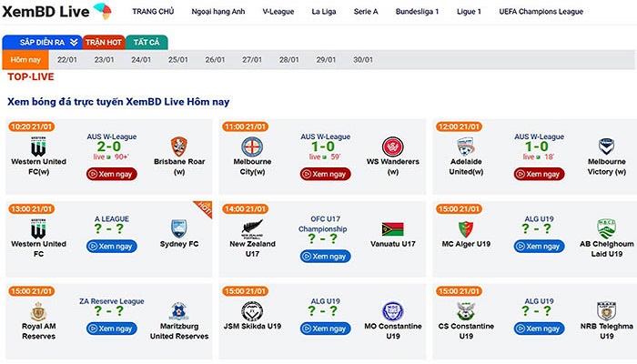Click the TOP-LIVE heading

coord(31,76)
